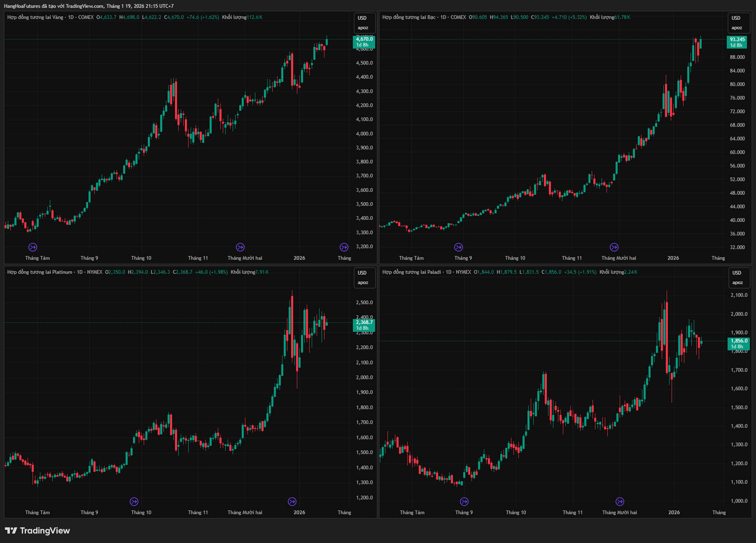
Task: Click the 1,856.0 price label on the palladium chart
Action: 739,341
